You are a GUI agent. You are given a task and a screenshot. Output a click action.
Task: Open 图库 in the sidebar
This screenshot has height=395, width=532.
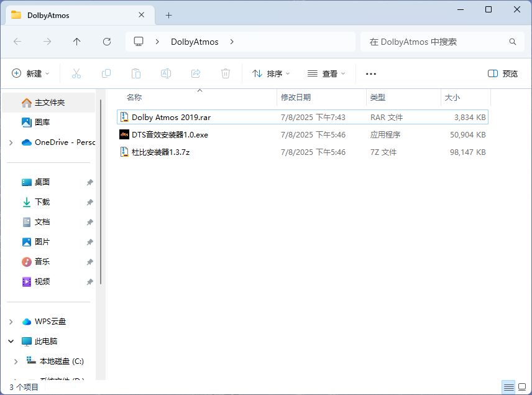coord(48,123)
